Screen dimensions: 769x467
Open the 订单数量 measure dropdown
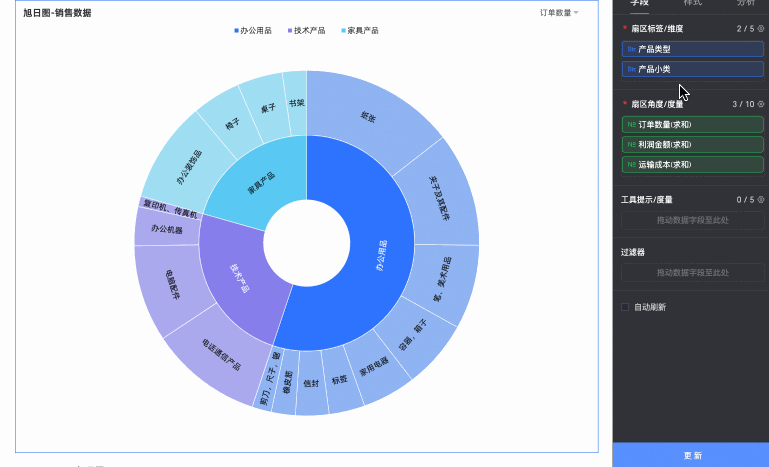click(x=559, y=13)
